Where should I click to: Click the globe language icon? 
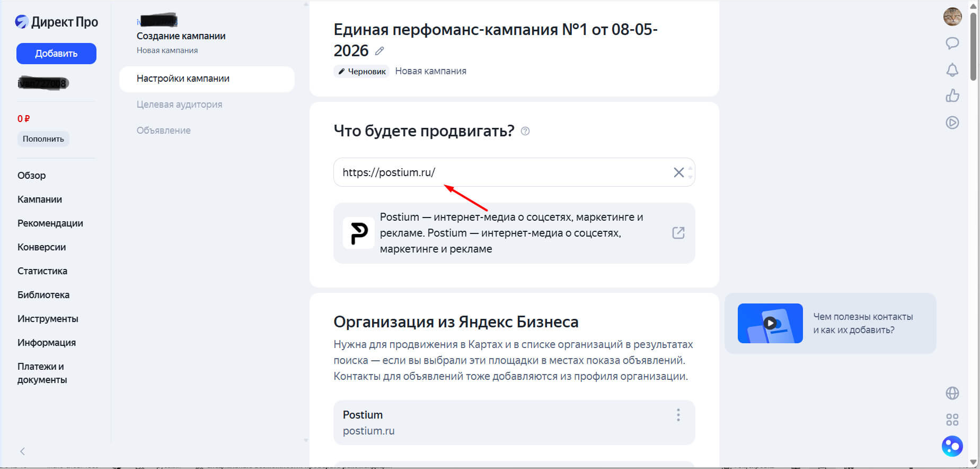[952, 393]
